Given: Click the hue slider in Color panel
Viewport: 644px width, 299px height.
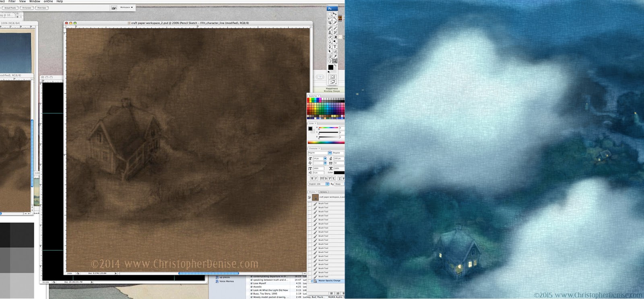Looking at the screenshot, I should click(328, 128).
